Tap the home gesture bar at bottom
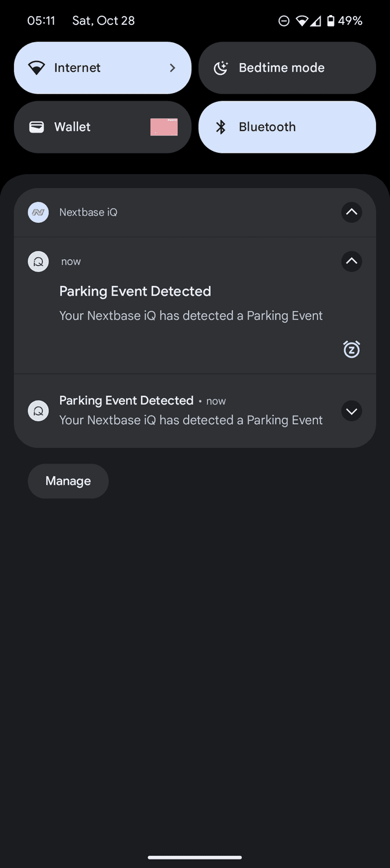390x868 pixels. pyautogui.click(x=195, y=858)
